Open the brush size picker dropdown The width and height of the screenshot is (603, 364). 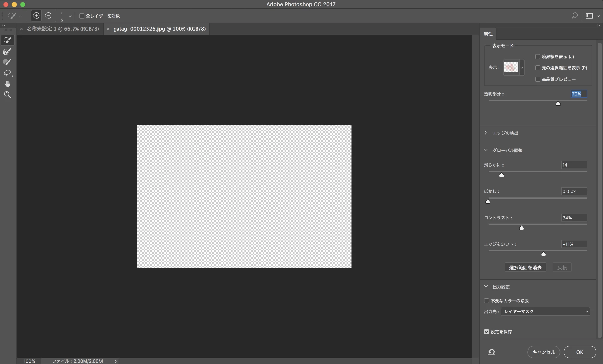(x=70, y=16)
